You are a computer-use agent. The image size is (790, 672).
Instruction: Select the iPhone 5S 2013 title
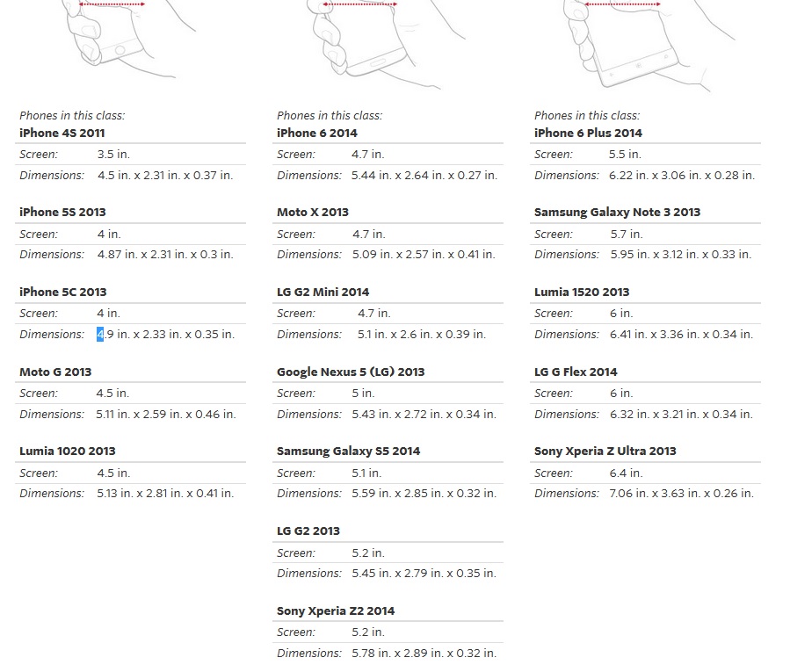pos(62,213)
